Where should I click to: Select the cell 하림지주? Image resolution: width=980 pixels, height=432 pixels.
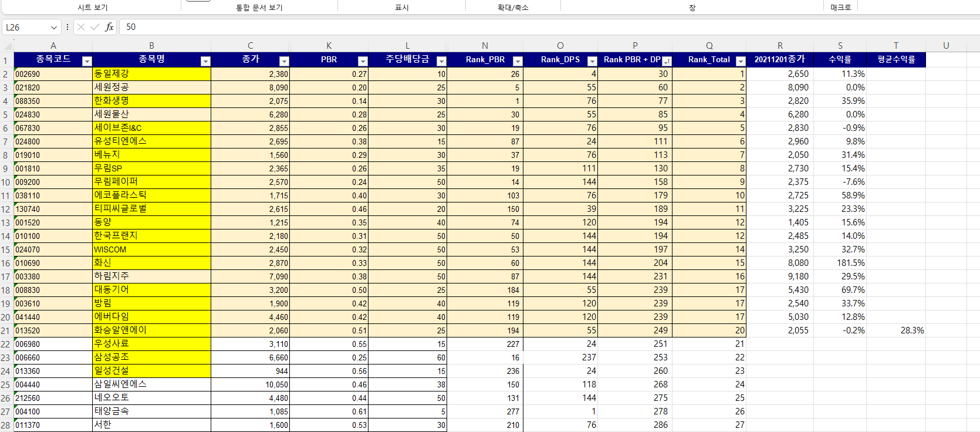[x=151, y=276]
